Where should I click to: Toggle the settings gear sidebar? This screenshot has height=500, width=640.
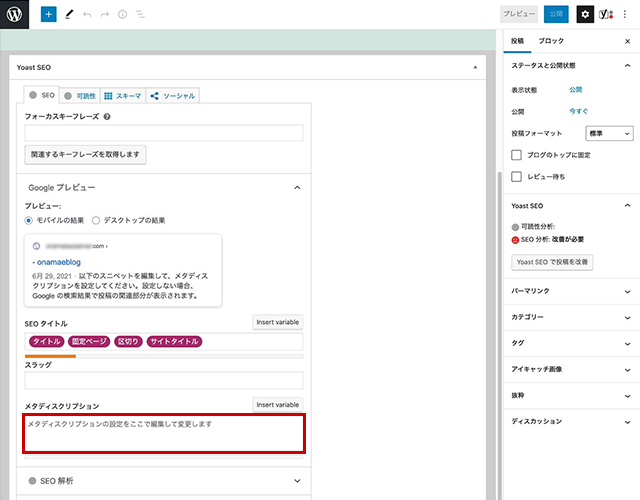(585, 14)
